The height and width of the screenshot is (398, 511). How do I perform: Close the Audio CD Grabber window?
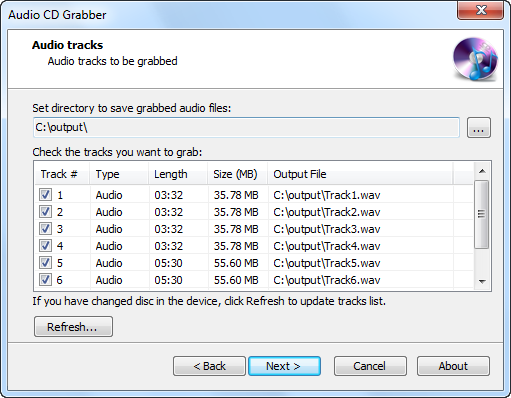[480, 11]
